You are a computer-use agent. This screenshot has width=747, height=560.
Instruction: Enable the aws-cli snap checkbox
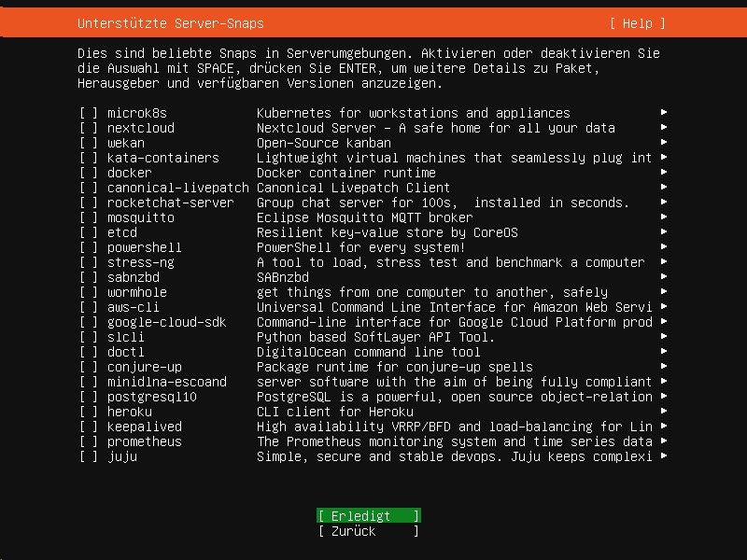(x=89, y=307)
